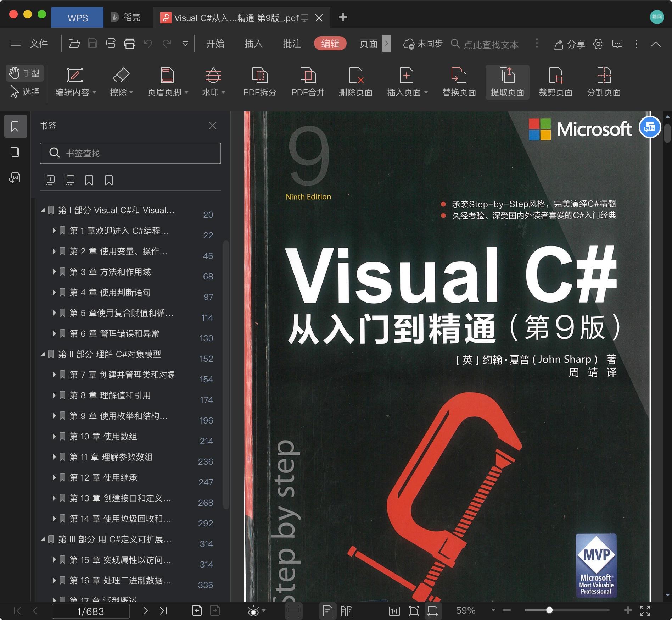Click Insert Page (插入页面)
The image size is (672, 620).
pyautogui.click(x=407, y=82)
